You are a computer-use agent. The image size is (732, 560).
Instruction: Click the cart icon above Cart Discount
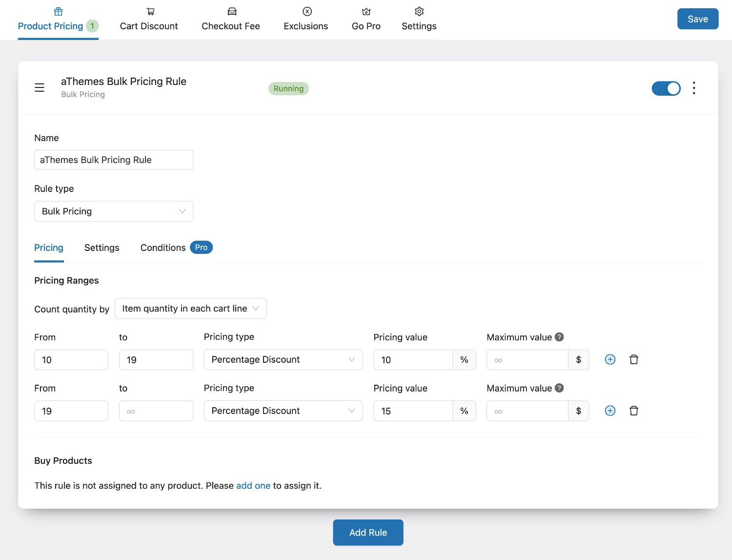tap(150, 11)
